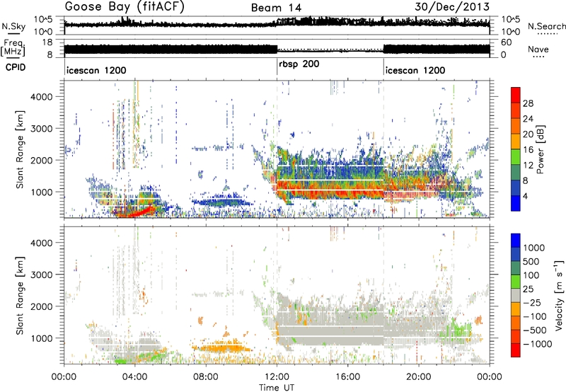
Task: Click the "4000" tick of the power panel
Action: click(x=41, y=97)
